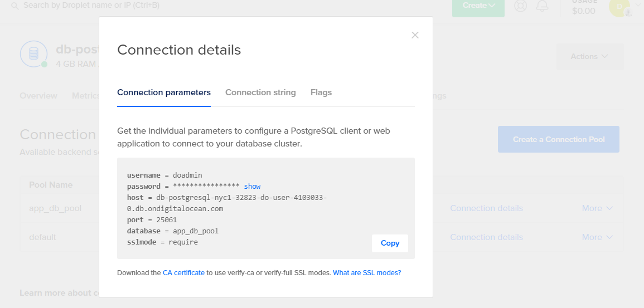Click the user avatar in header
The width and height of the screenshot is (644, 308).
click(x=618, y=7)
